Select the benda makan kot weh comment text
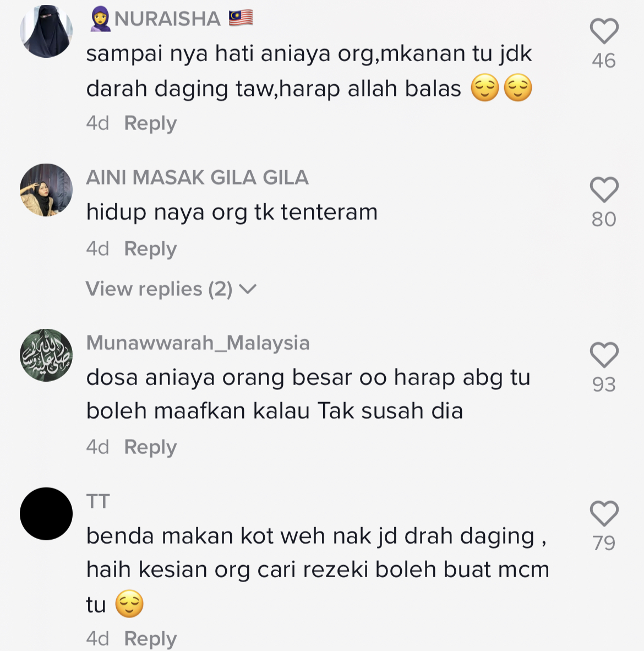Viewport: 644px width, 651px height. pos(318,570)
